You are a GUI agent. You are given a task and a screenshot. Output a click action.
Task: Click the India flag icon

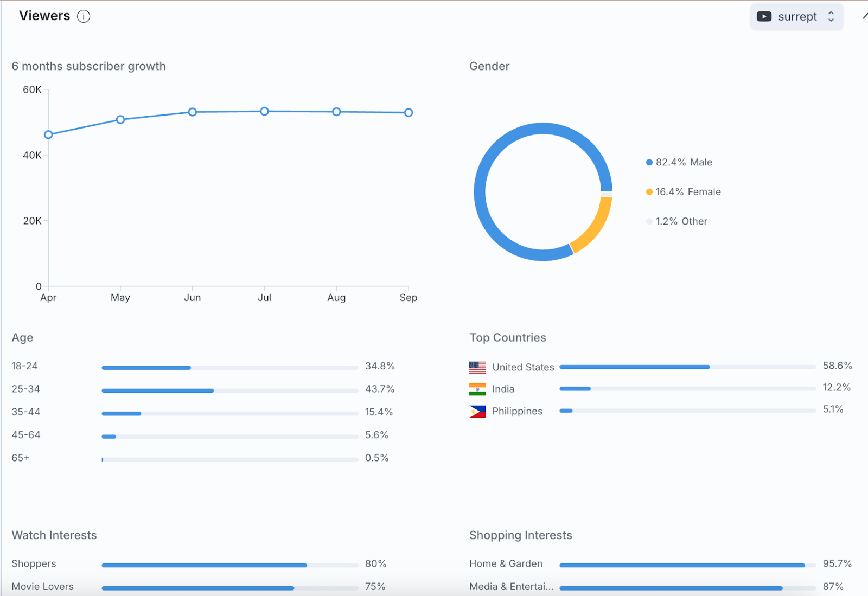click(477, 389)
